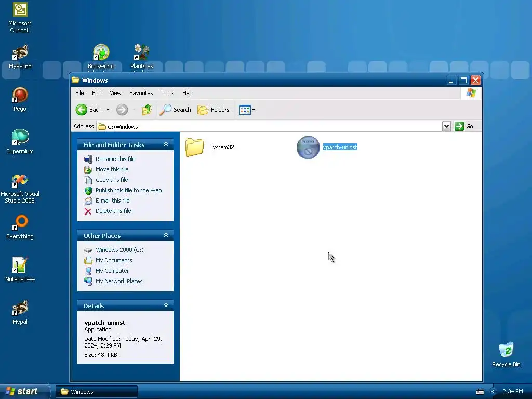Click the System32 folder name
The height and width of the screenshot is (399, 532).
[x=221, y=147]
